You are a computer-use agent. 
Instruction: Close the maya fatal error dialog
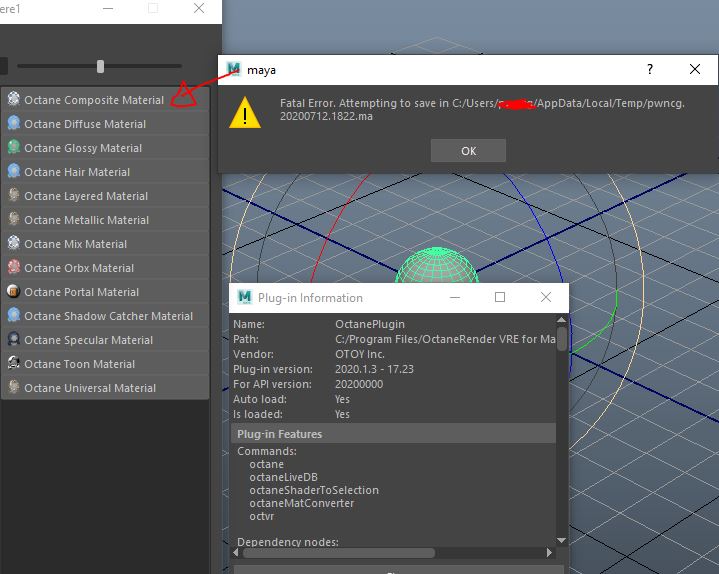[x=695, y=69]
